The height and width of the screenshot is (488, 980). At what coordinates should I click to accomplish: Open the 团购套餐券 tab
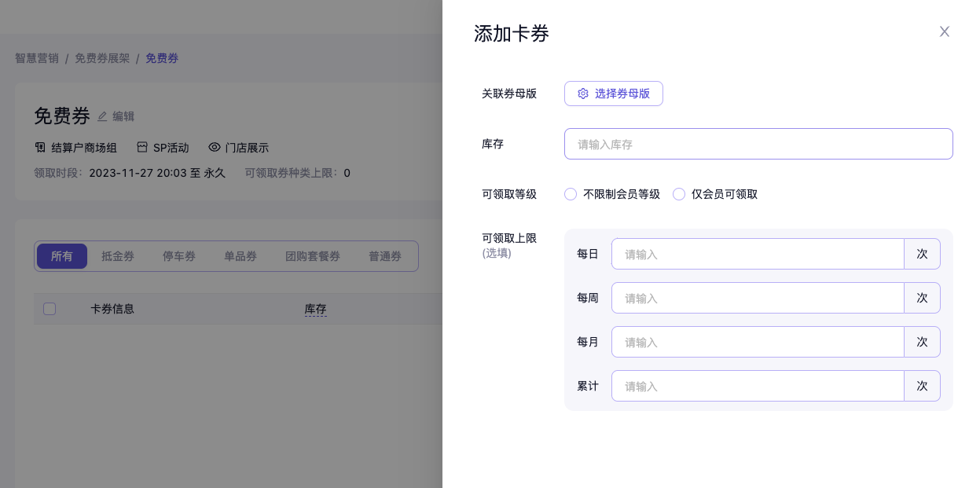click(x=313, y=256)
